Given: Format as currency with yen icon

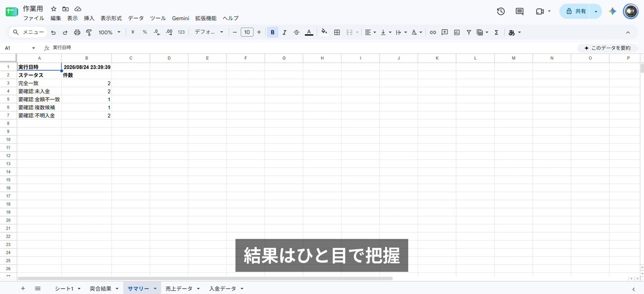Looking at the screenshot, I should point(132,32).
